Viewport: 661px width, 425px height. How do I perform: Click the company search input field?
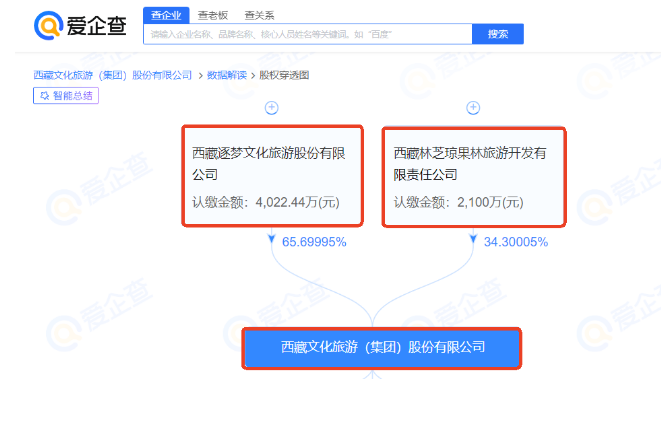(308, 35)
